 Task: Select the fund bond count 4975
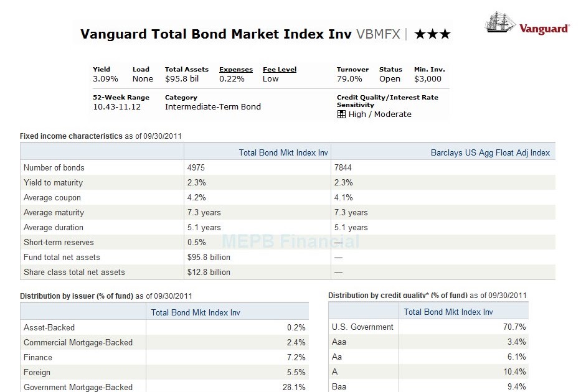click(x=196, y=167)
